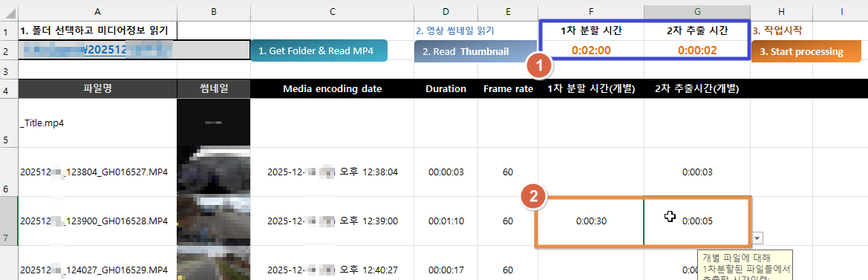
Task: Select the _Title.mp4 thumbnail image
Action: coord(214,123)
